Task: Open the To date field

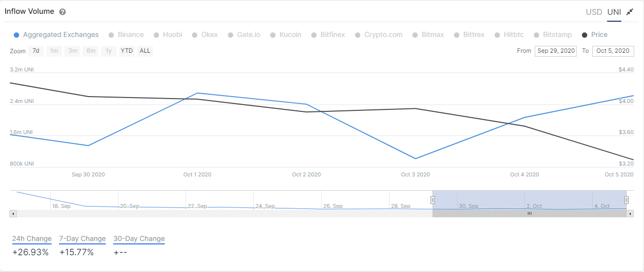Action: point(613,51)
